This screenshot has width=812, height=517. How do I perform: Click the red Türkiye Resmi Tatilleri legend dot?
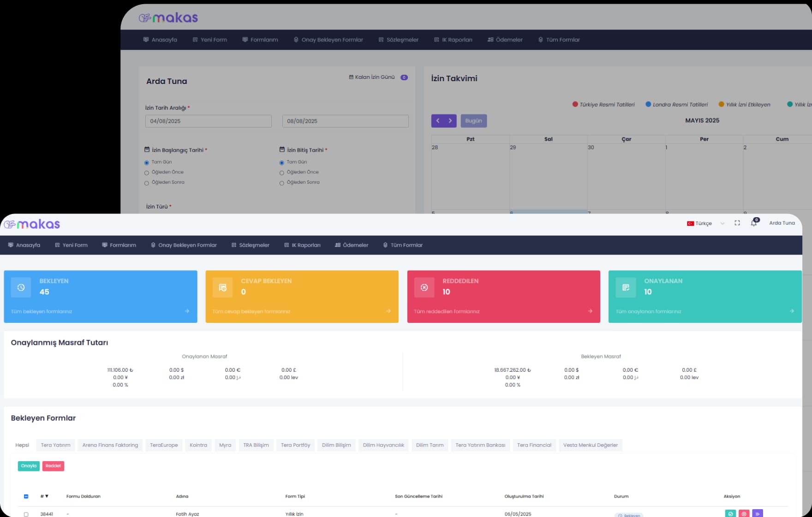tap(575, 104)
